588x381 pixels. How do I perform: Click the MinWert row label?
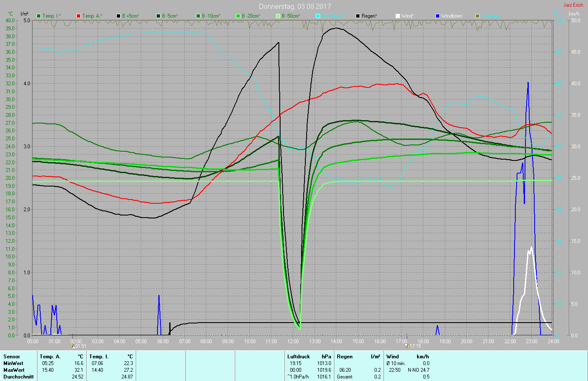point(13,363)
